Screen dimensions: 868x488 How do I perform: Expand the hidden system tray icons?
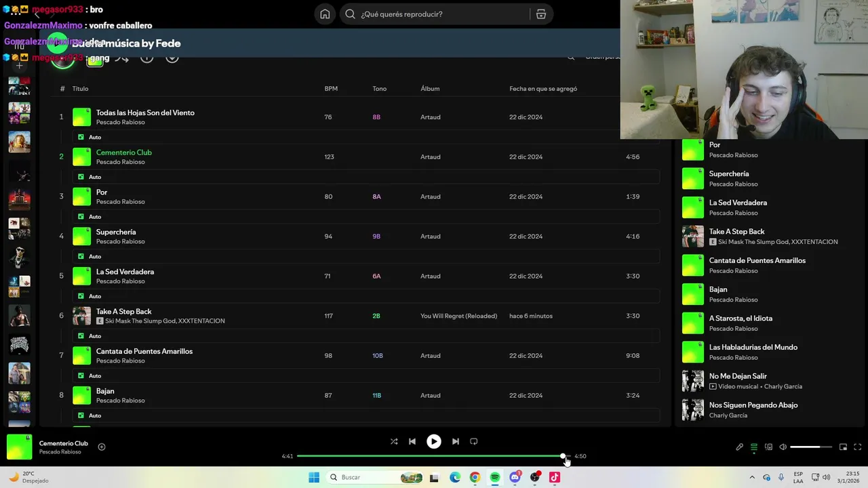751,477
